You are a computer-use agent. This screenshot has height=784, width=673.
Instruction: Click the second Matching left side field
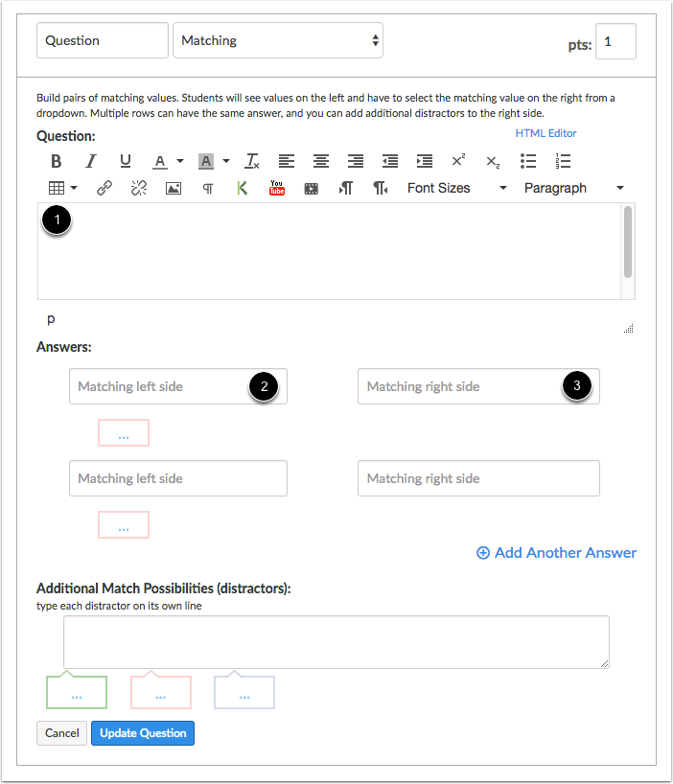point(178,478)
